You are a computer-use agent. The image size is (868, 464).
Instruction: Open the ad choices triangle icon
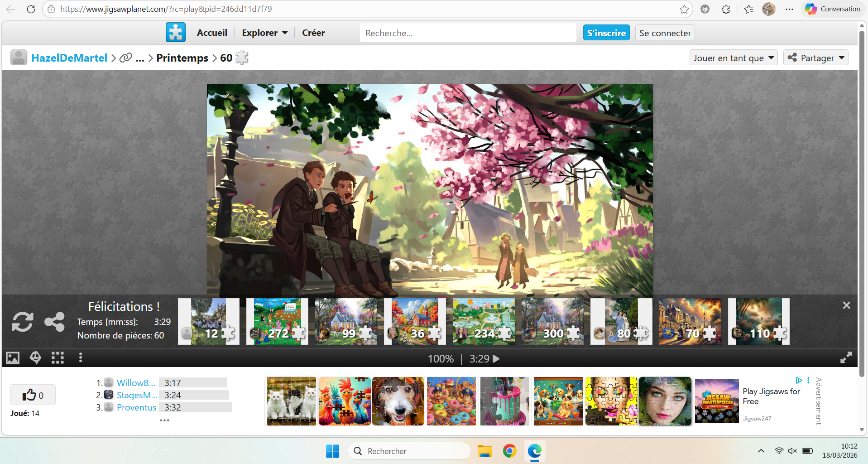pos(799,380)
